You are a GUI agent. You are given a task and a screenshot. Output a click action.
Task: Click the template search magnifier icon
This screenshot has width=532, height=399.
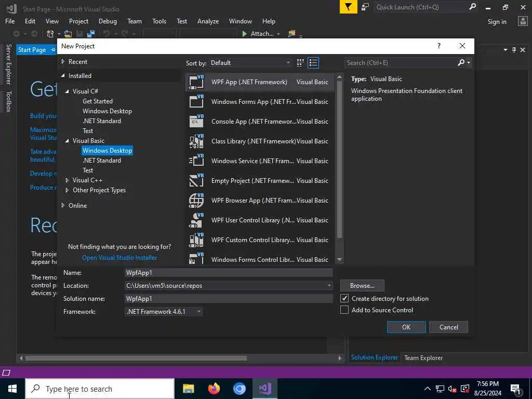(x=461, y=62)
